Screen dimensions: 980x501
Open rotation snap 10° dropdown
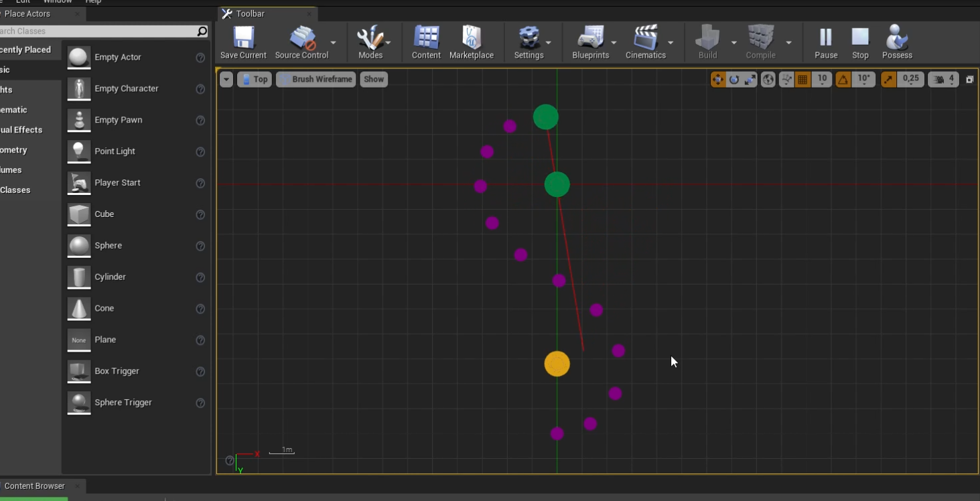[x=864, y=80]
